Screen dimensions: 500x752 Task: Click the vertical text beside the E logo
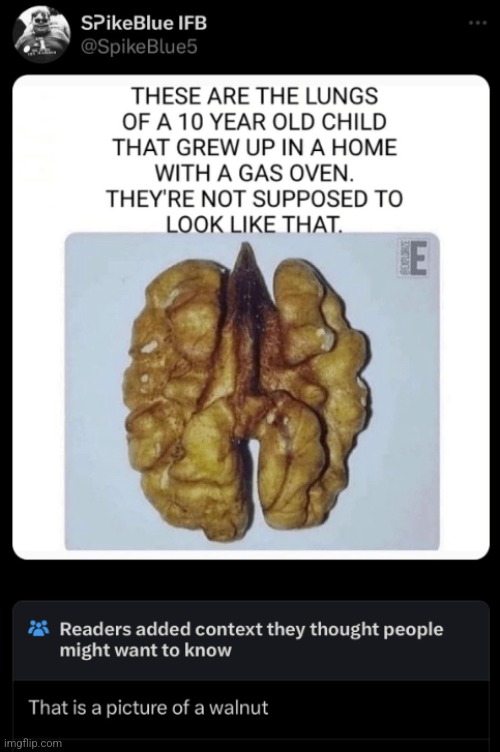tap(403, 259)
